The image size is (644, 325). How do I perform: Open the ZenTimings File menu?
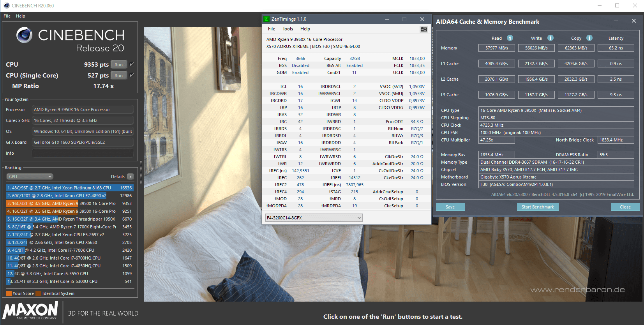(272, 29)
